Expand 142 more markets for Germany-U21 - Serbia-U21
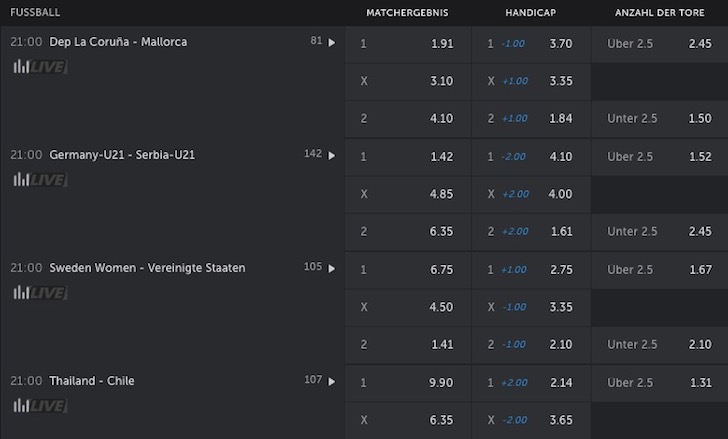Image resolution: width=728 pixels, height=439 pixels. [320, 154]
